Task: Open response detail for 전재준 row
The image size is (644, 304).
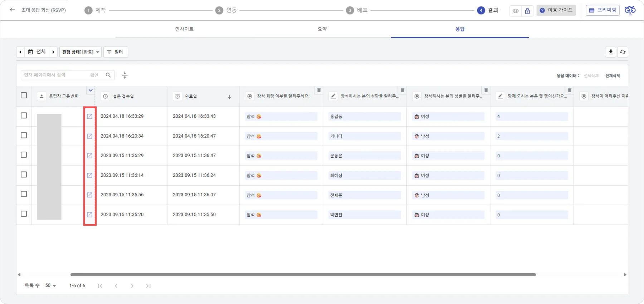Action: pyautogui.click(x=89, y=195)
